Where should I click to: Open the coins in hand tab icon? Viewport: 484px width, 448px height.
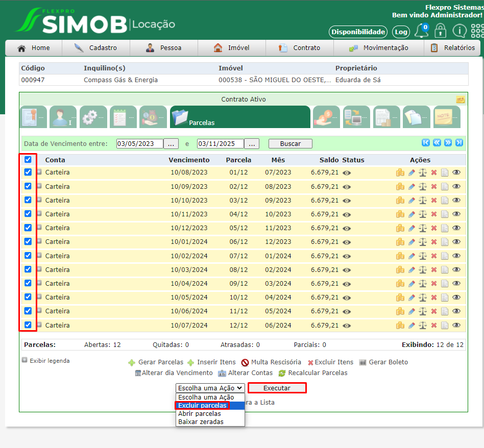(327, 117)
